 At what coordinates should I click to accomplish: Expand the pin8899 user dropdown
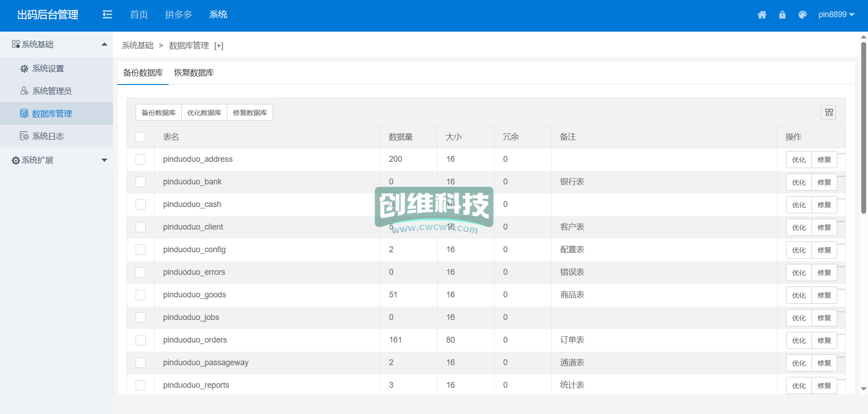point(836,15)
